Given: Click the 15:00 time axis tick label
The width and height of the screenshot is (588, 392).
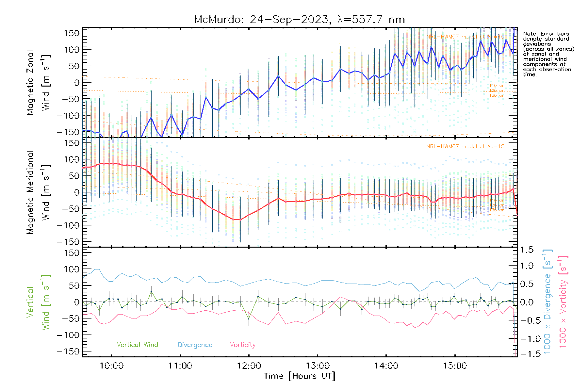Looking at the screenshot, I should pos(455,366).
